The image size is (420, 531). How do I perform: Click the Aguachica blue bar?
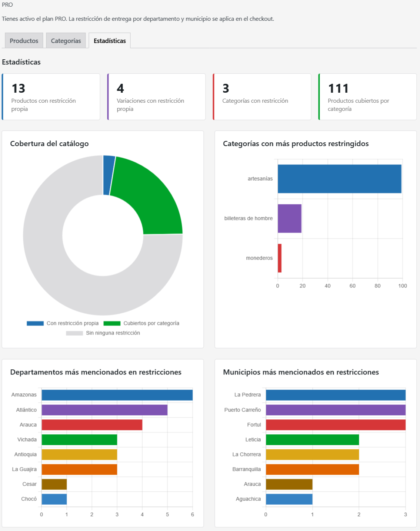tap(289, 499)
